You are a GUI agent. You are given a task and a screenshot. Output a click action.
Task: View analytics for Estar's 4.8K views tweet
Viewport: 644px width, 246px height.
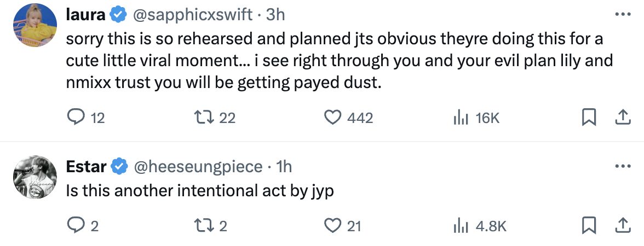pyautogui.click(x=462, y=225)
